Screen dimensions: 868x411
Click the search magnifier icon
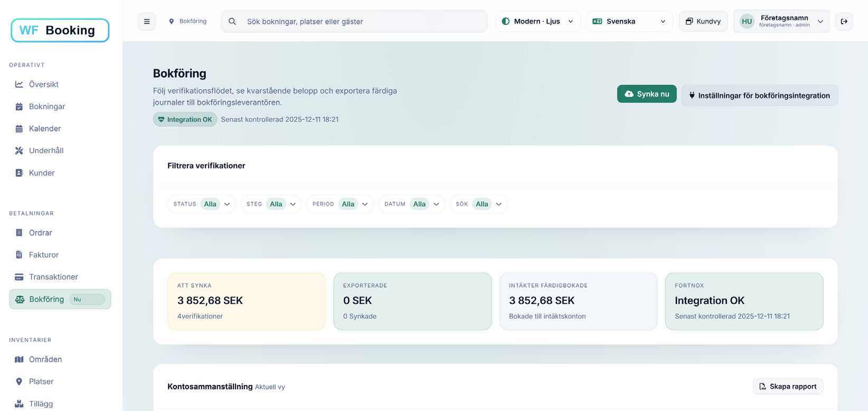232,22
